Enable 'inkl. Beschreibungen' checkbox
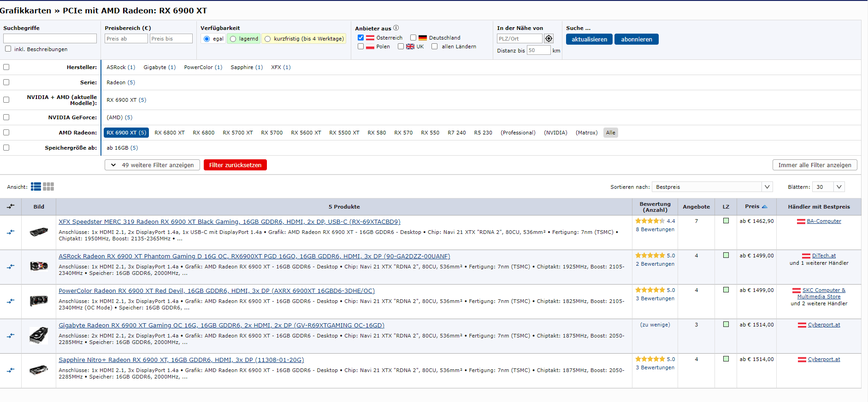 8,49
